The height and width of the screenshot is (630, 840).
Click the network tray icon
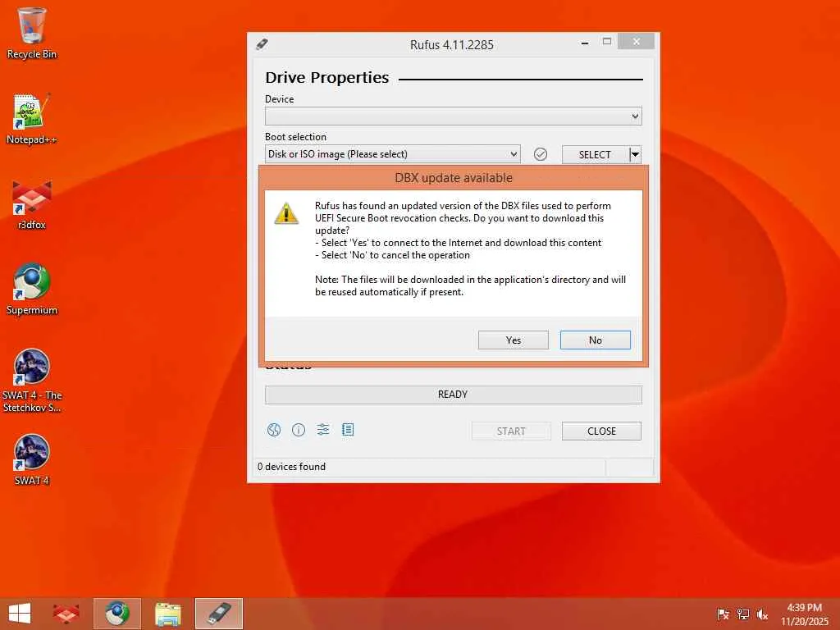pyautogui.click(x=742, y=614)
